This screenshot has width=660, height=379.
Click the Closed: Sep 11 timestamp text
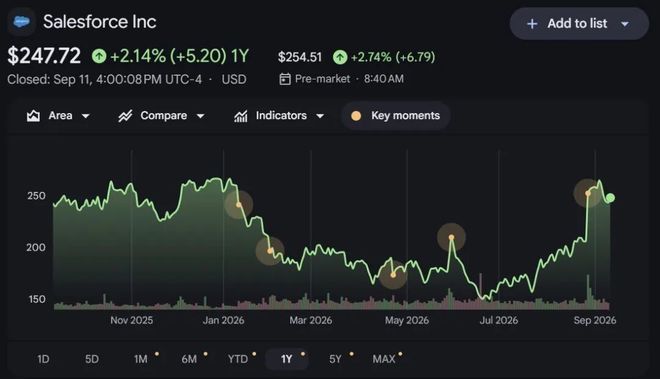pyautogui.click(x=104, y=79)
